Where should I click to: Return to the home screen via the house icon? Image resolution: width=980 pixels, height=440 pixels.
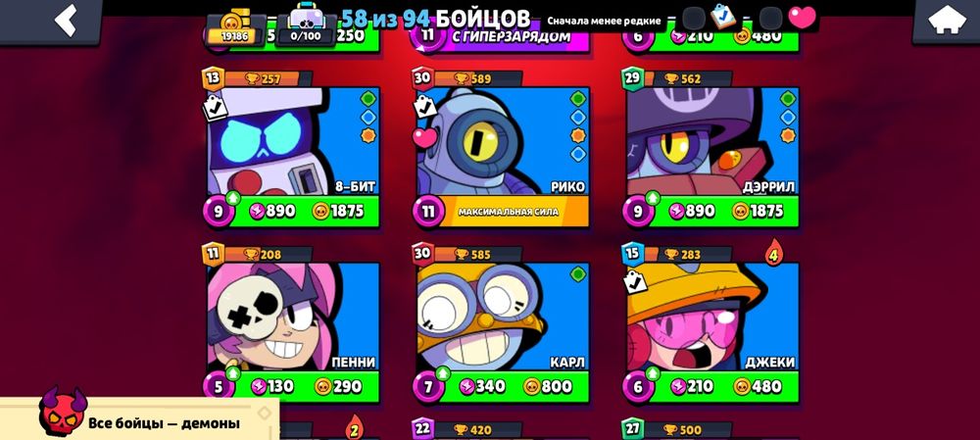tap(947, 21)
